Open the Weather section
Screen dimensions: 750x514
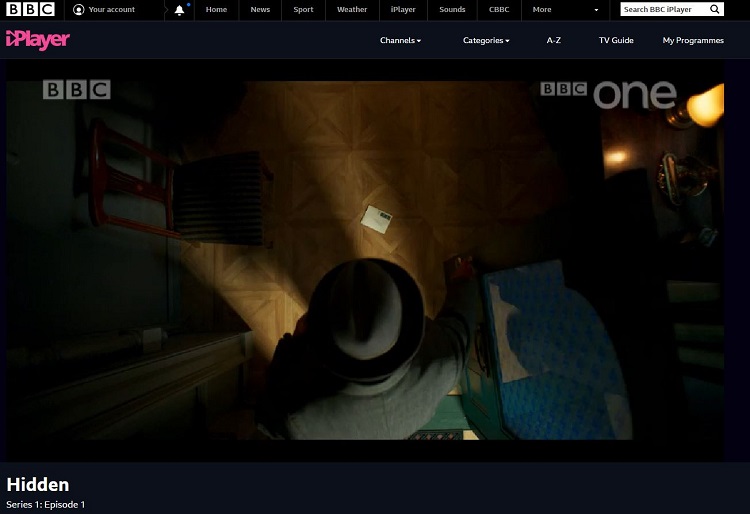tap(352, 10)
